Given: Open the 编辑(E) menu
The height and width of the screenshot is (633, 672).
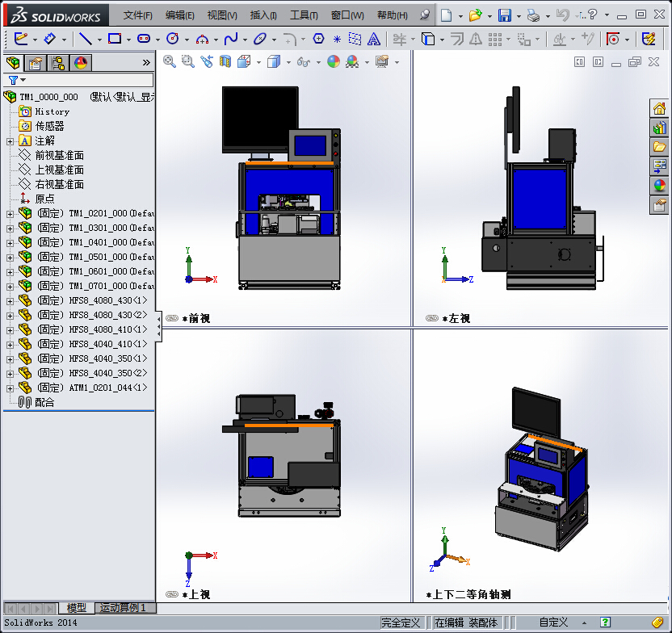Looking at the screenshot, I should pos(179,15).
